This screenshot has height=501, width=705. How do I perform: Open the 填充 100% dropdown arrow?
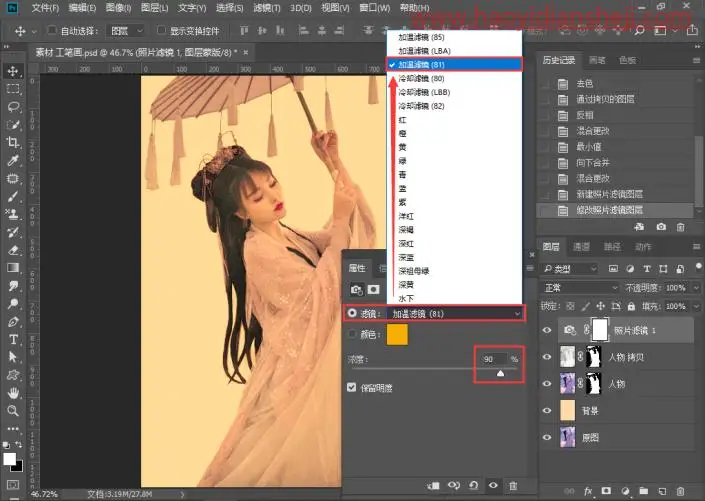[696, 306]
